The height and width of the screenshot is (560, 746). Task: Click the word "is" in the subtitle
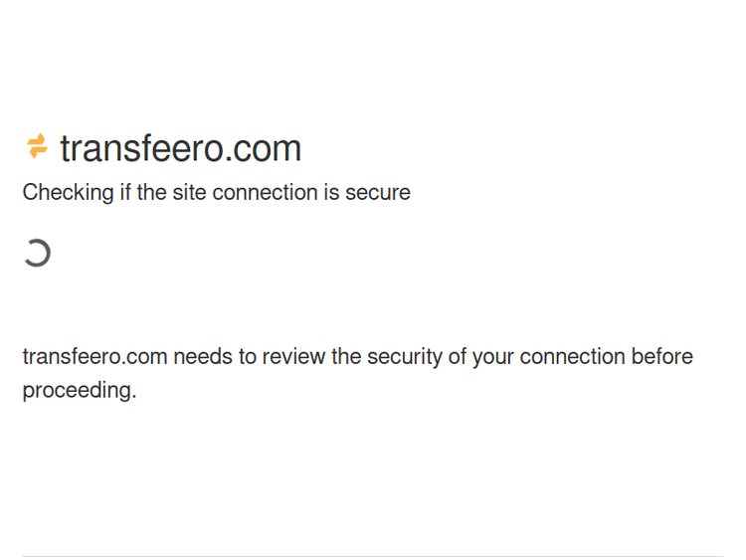pos(330,192)
